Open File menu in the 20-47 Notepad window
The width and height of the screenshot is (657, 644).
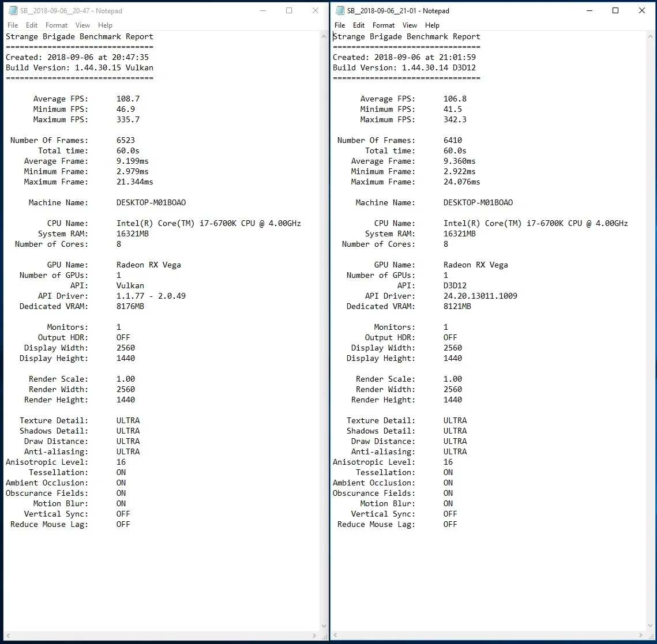[x=13, y=25]
